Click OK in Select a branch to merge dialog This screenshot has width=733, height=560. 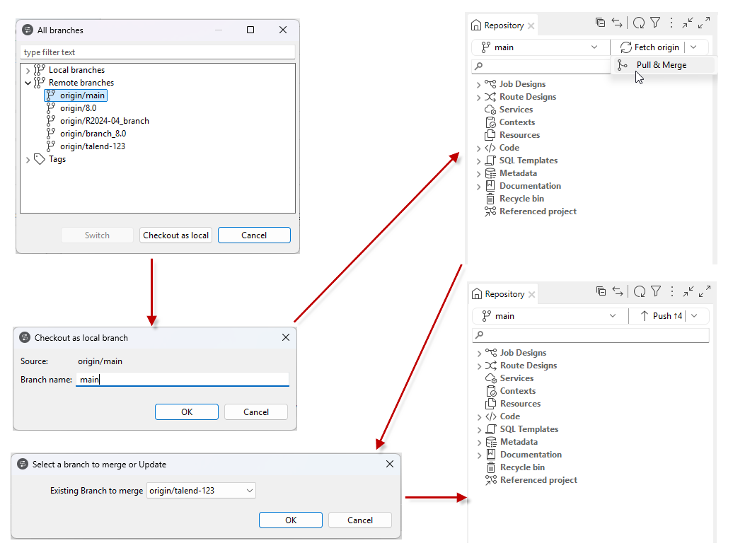(x=291, y=520)
